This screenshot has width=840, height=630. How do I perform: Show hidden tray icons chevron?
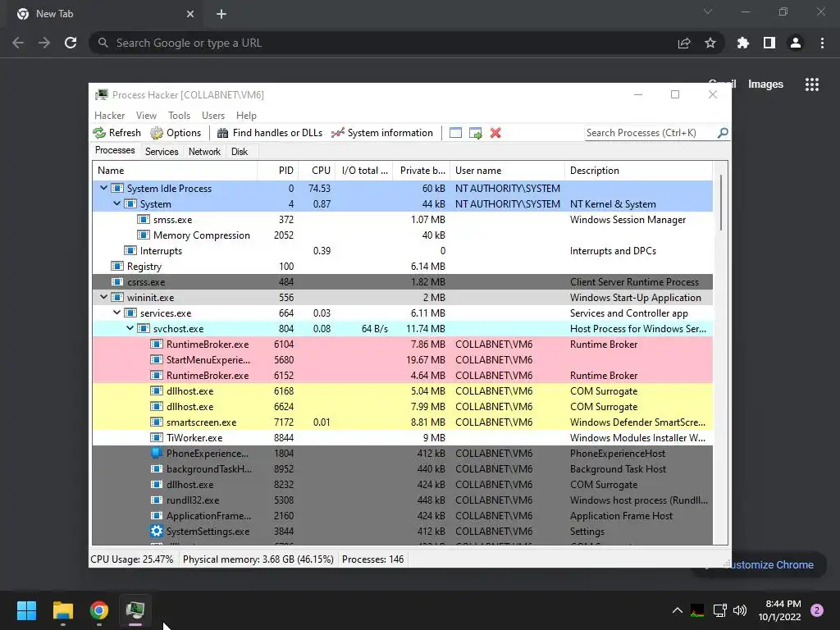point(677,610)
